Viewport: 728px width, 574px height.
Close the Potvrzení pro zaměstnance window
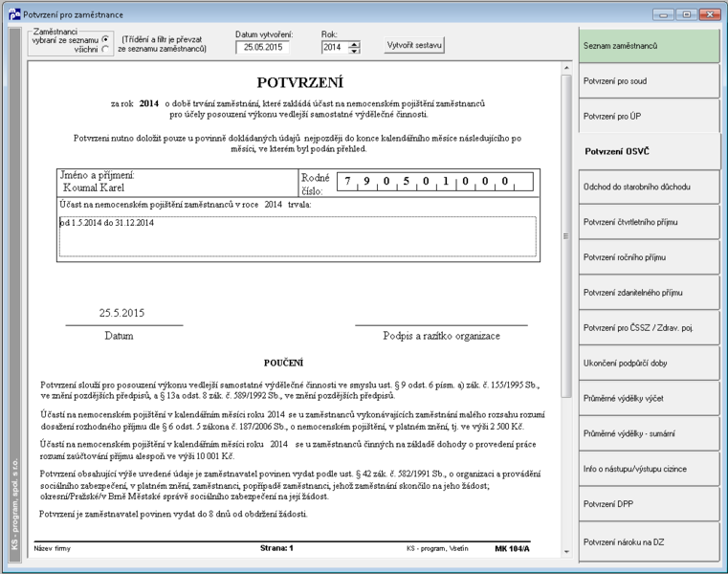tap(710, 15)
